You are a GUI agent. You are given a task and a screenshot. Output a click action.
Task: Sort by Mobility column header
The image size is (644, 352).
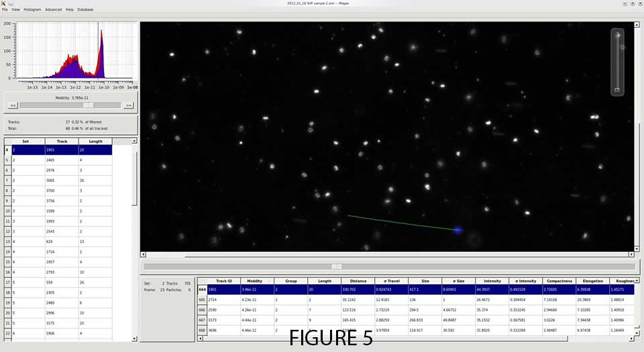click(255, 281)
